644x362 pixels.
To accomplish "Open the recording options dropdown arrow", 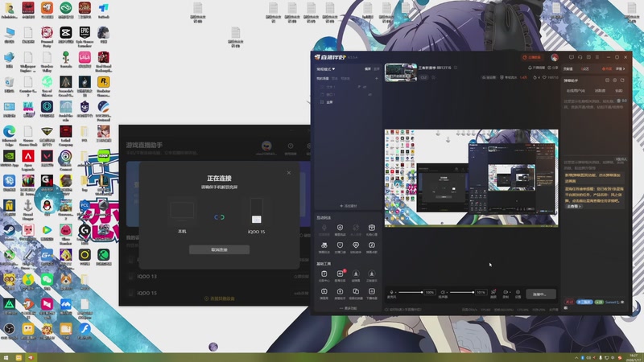I will pyautogui.click(x=510, y=293).
